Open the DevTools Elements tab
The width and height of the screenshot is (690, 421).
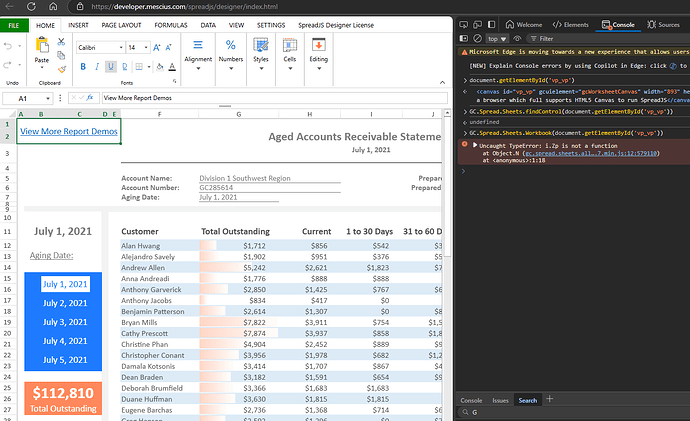[x=570, y=25]
